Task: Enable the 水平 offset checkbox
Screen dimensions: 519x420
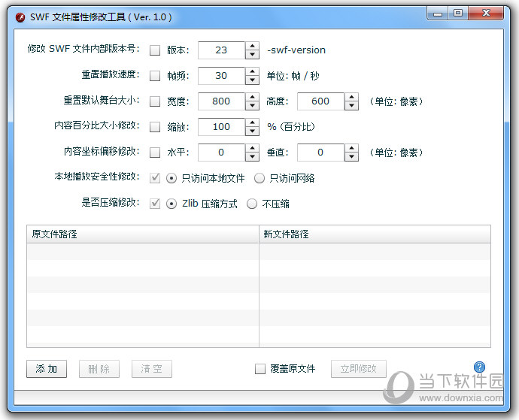Action: 155,152
